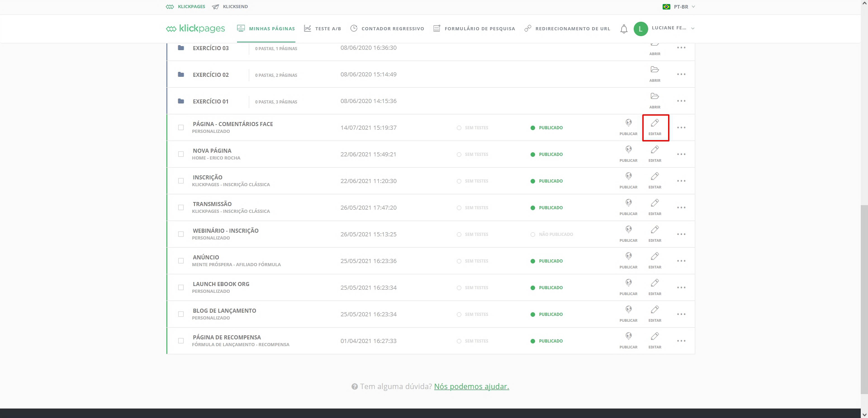This screenshot has height=418, width=868.
Task: Open more options for EXERCÍCIO 02
Action: click(x=681, y=74)
